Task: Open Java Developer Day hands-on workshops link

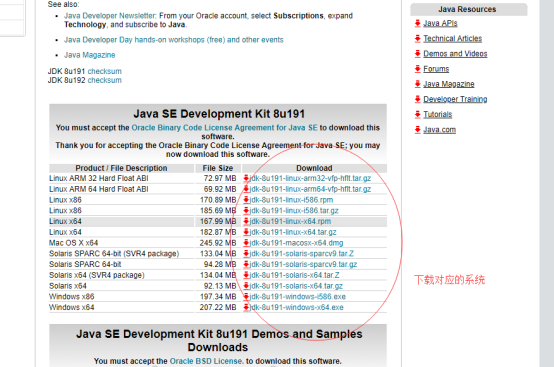Action: coord(173,40)
